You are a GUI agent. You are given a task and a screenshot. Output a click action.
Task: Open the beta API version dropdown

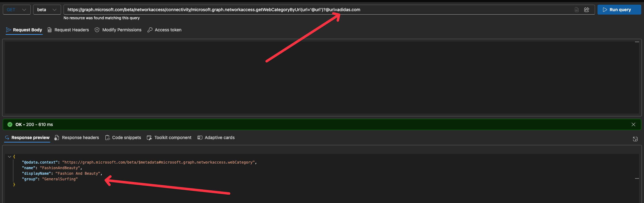coord(47,10)
